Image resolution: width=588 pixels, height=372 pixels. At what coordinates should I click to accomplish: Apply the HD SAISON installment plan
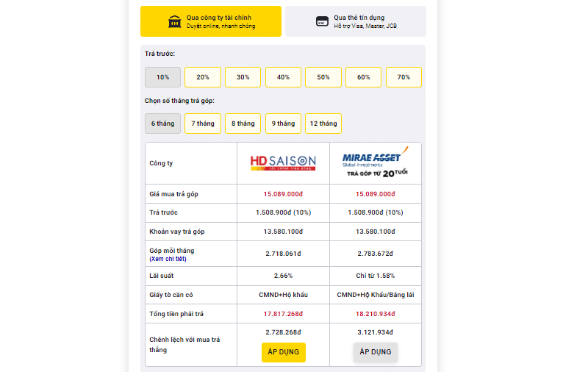pyautogui.click(x=283, y=352)
